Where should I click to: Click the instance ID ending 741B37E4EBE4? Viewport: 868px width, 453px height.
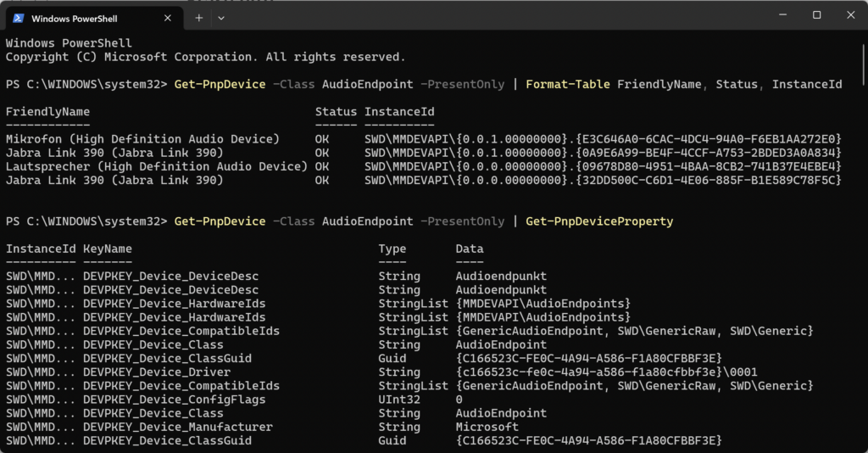[603, 166]
